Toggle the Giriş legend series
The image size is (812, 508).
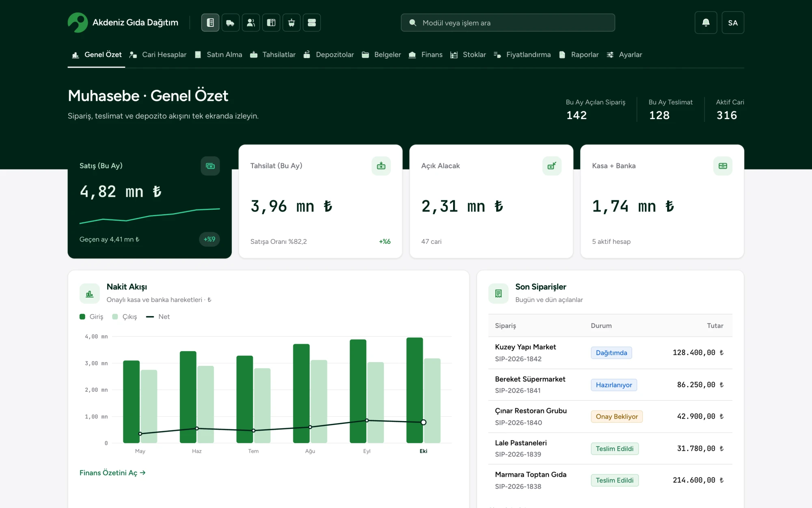pos(91,317)
